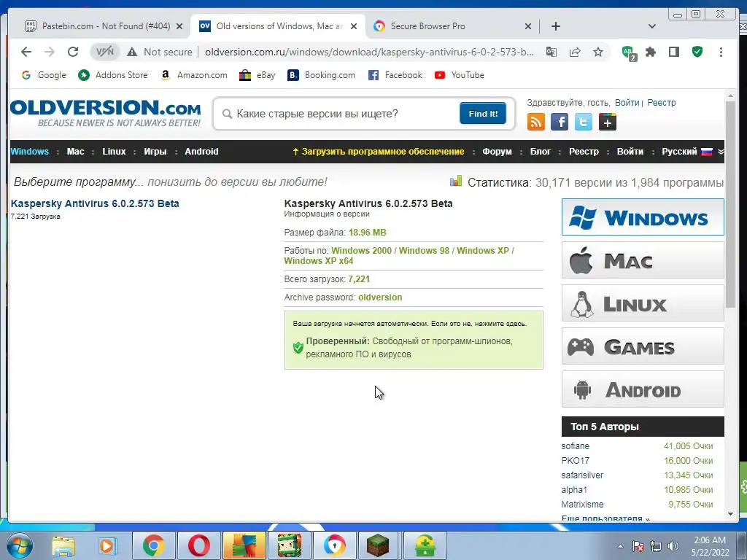Screen dimensions: 747x560
Task: Open a new tab
Action: [x=555, y=26]
